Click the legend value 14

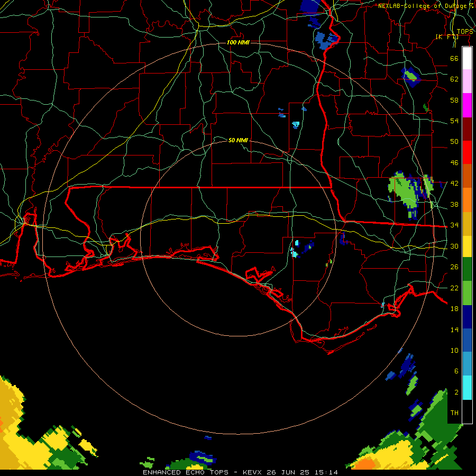tap(454, 329)
